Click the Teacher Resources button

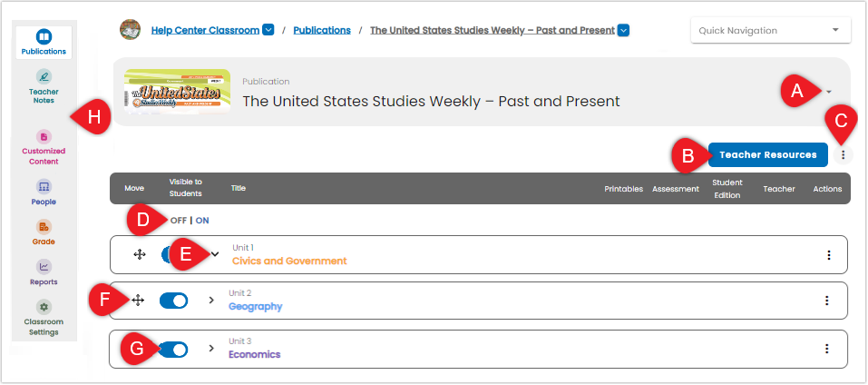click(768, 154)
